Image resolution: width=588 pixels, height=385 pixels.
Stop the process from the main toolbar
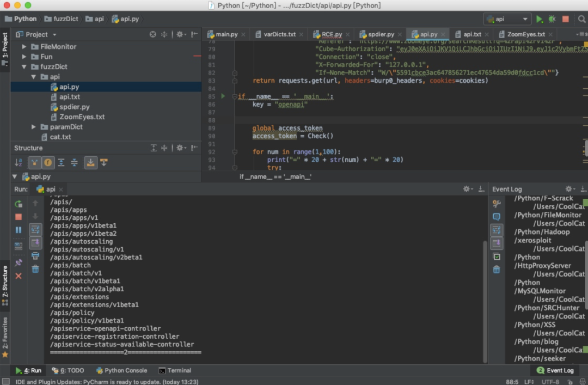click(566, 19)
